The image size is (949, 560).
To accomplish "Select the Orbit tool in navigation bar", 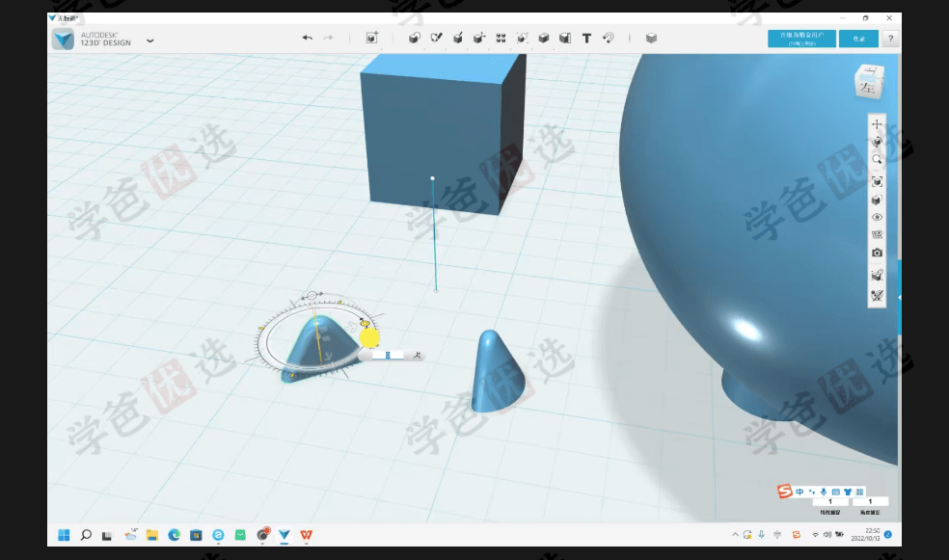I will click(877, 142).
